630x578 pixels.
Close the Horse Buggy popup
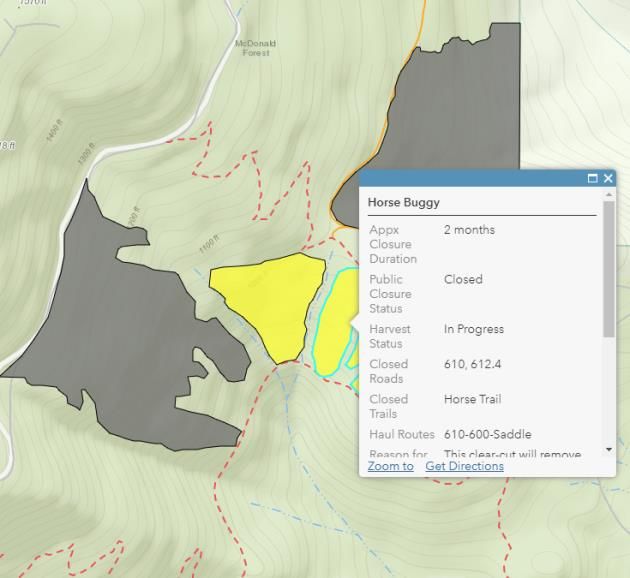[608, 178]
